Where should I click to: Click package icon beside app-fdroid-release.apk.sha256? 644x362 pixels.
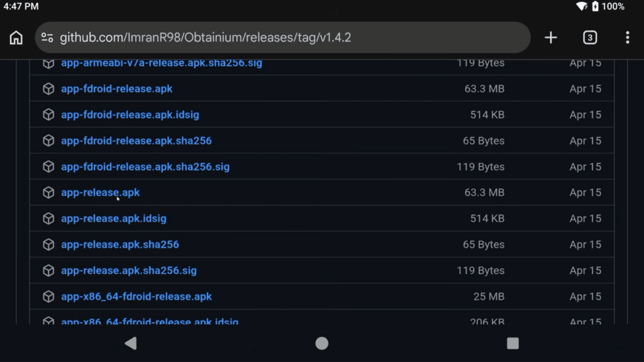(x=48, y=140)
